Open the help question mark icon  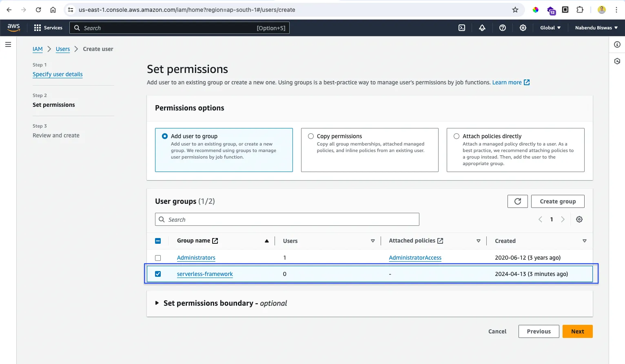(x=503, y=28)
